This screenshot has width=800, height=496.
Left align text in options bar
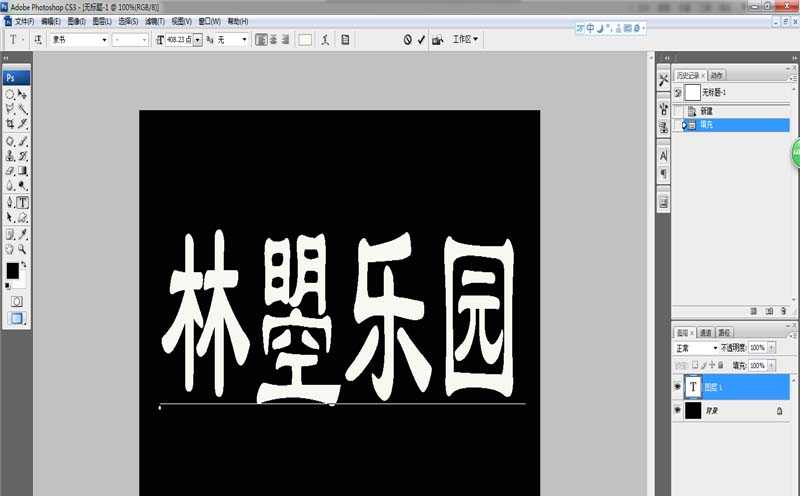[261, 39]
